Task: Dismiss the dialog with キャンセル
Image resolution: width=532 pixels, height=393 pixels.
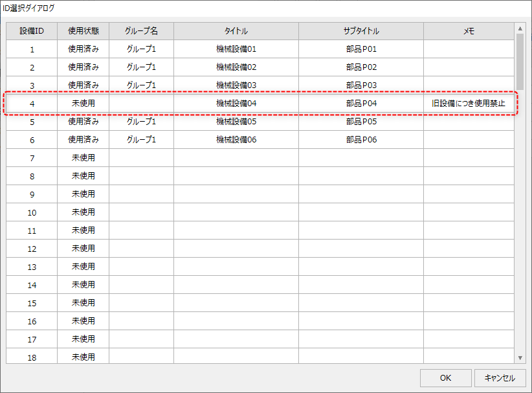Action: click(x=502, y=377)
